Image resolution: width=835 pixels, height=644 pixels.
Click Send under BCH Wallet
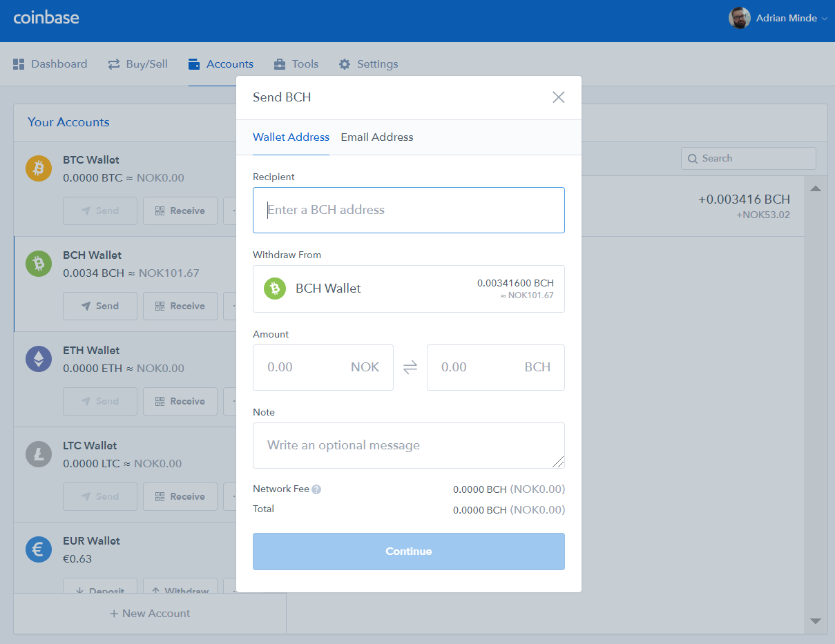coord(100,306)
